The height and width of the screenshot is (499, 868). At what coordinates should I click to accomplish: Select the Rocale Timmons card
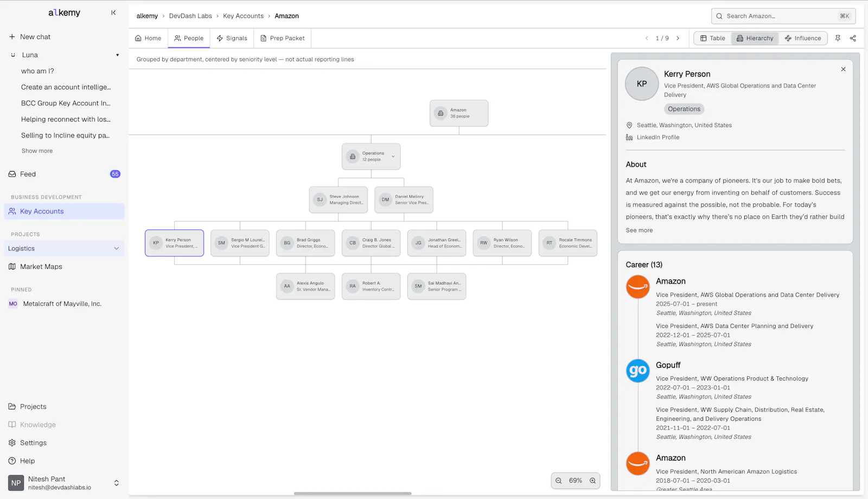pos(568,243)
